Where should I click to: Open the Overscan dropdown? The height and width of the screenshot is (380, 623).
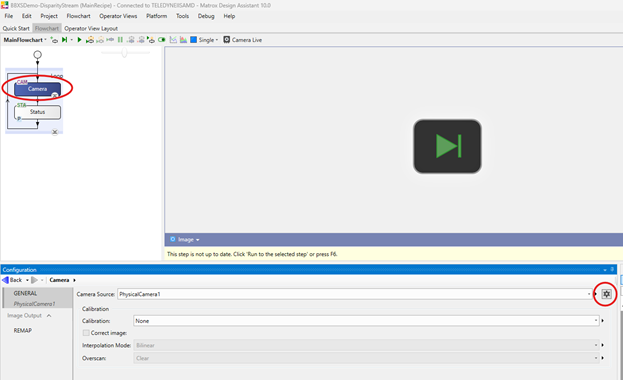[596, 358]
